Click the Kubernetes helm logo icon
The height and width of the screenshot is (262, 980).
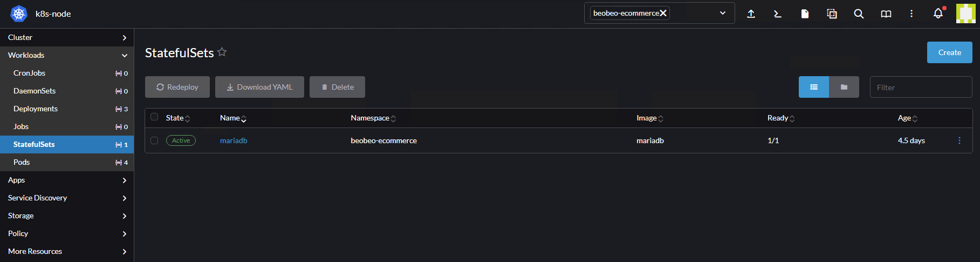point(19,14)
